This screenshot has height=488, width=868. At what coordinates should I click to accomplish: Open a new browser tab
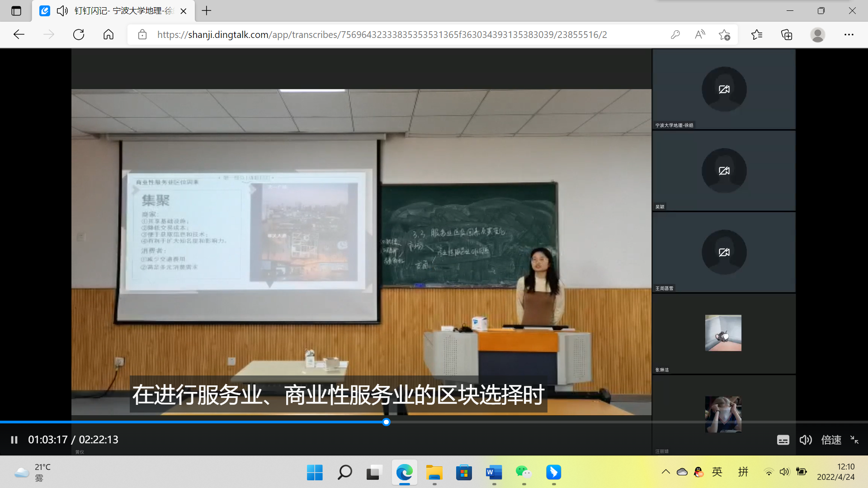point(207,11)
